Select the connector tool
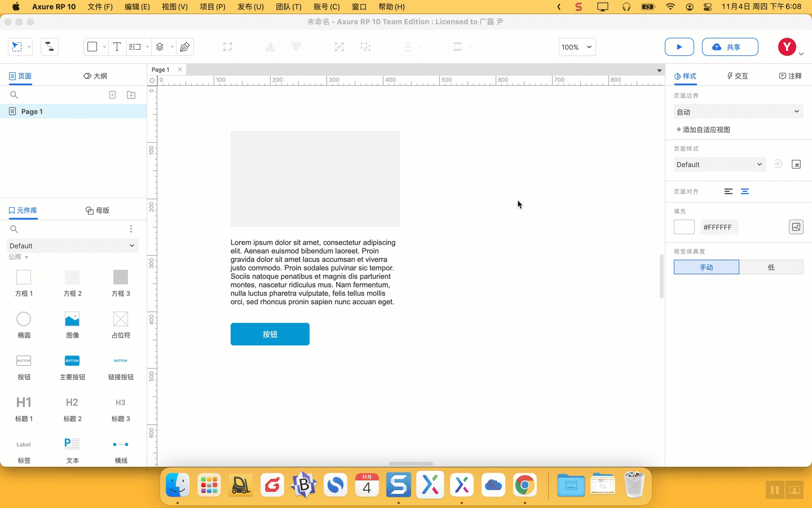Viewport: 812px width, 508px height. pyautogui.click(x=50, y=47)
